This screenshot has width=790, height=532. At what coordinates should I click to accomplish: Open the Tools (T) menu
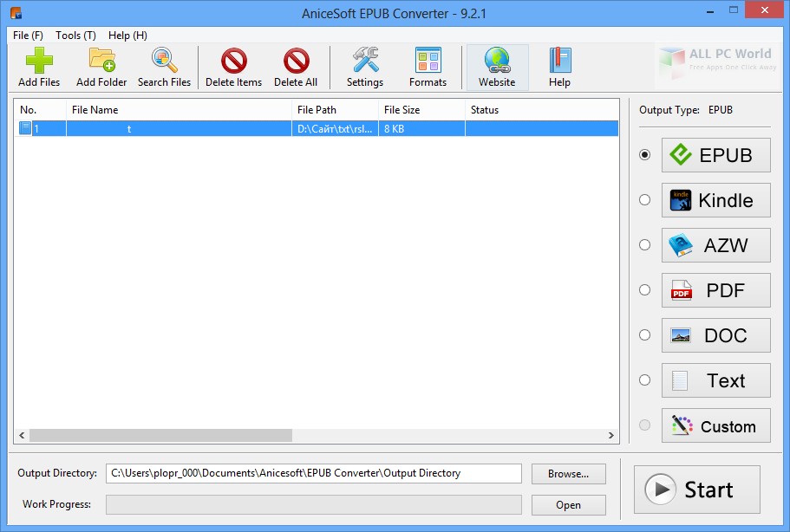point(75,36)
